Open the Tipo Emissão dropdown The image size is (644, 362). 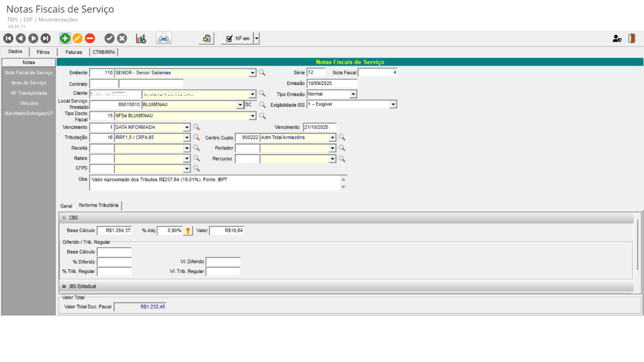353,94
